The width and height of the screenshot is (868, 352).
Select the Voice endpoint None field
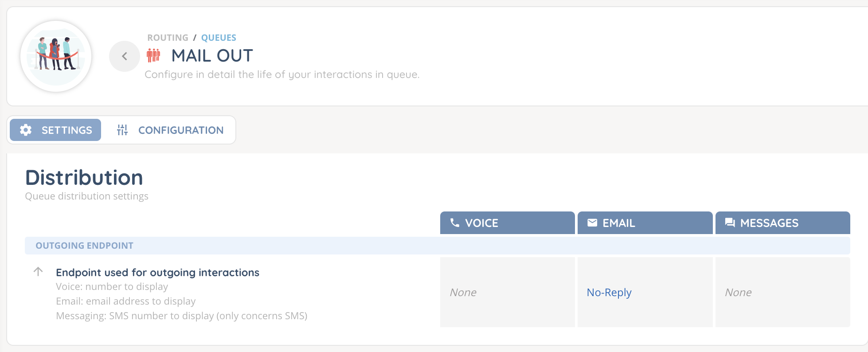(x=507, y=292)
